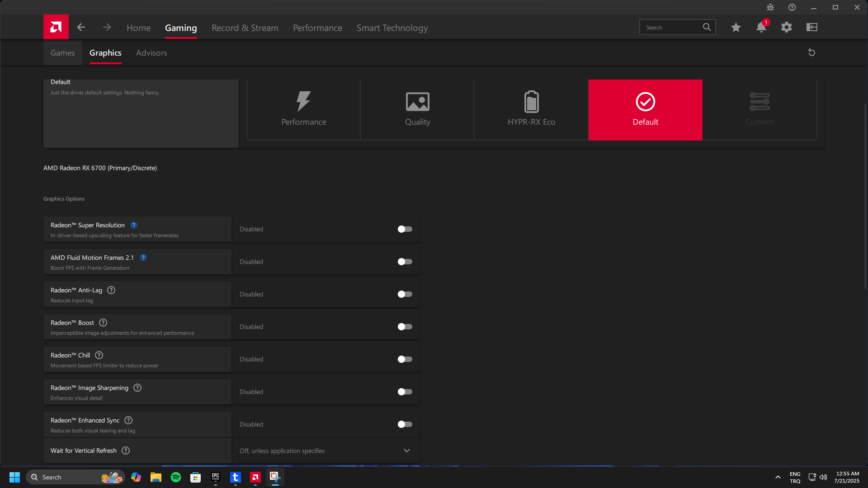
Task: Open the taskbar clock and date
Action: (x=847, y=477)
